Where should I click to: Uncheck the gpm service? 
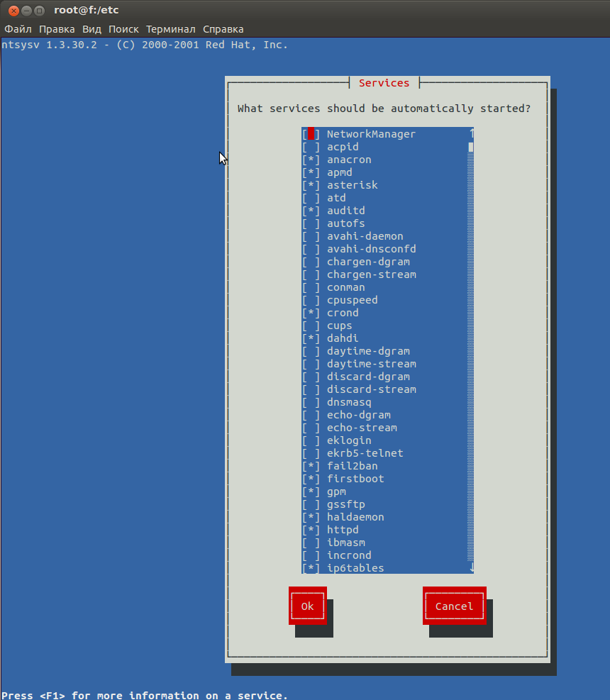point(311,491)
